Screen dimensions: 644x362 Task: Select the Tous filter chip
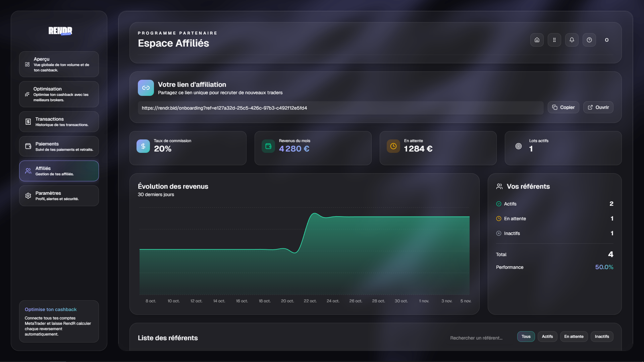[526, 337]
